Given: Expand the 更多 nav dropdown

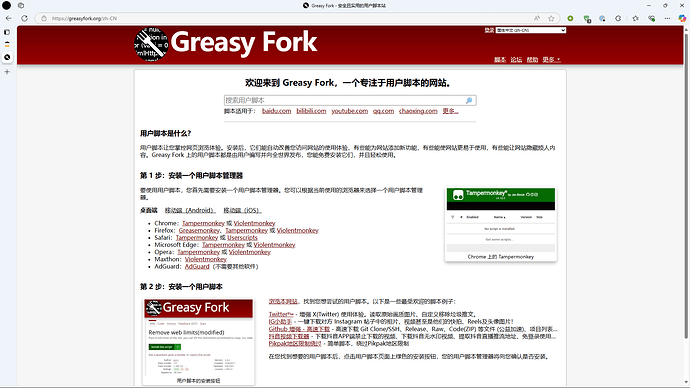Looking at the screenshot, I should tap(551, 60).
